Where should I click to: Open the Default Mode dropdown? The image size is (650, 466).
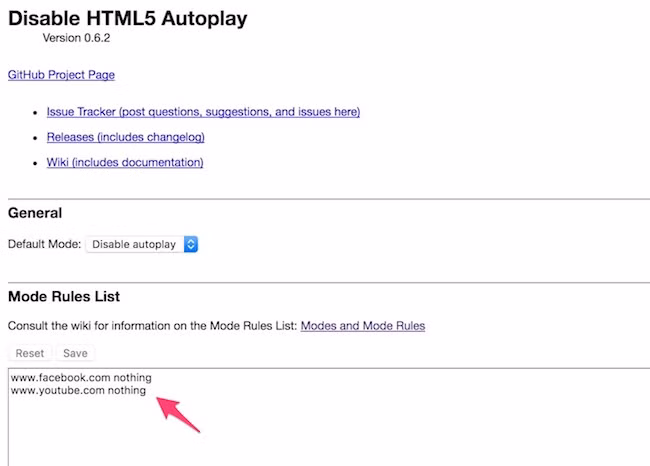[141, 244]
